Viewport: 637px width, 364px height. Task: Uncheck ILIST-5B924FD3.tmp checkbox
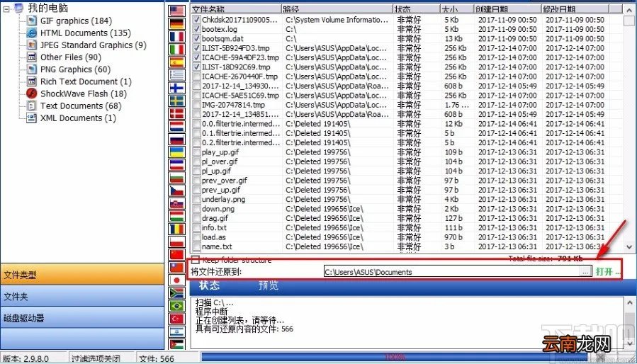tap(196, 48)
